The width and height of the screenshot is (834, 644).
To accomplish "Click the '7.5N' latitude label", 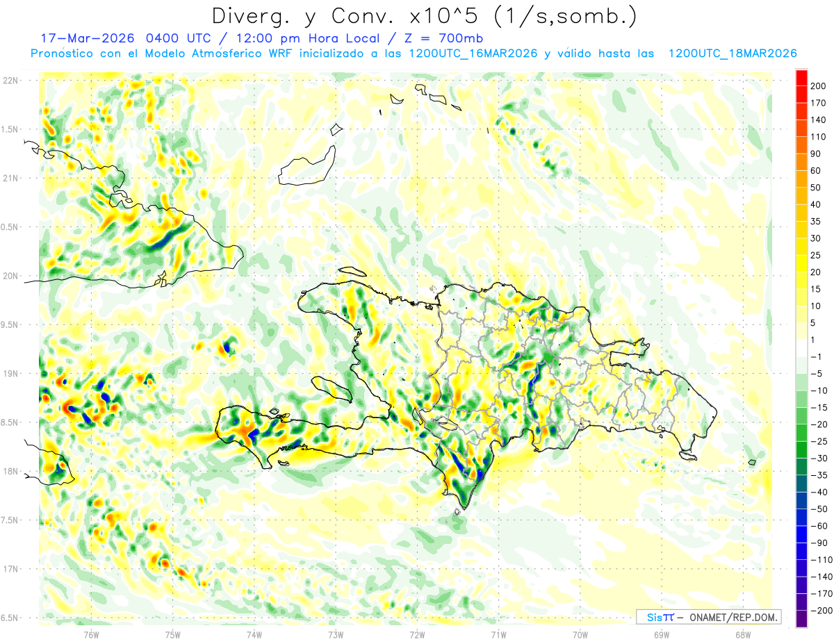I will pyautogui.click(x=10, y=520).
